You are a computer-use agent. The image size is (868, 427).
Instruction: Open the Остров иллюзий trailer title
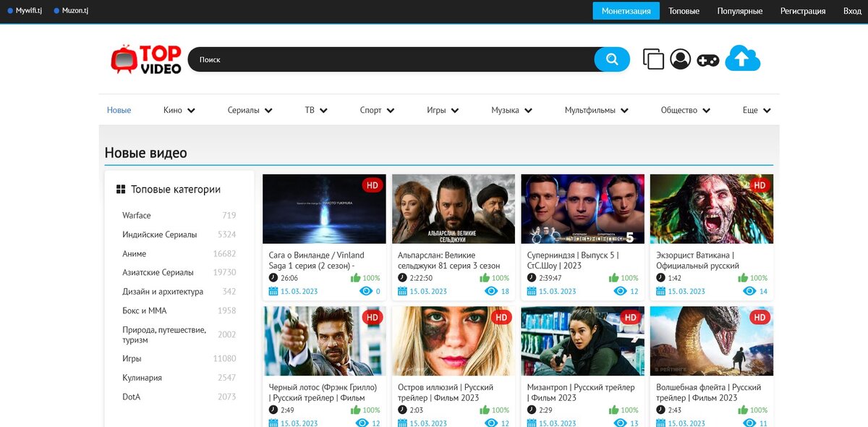[x=446, y=392]
